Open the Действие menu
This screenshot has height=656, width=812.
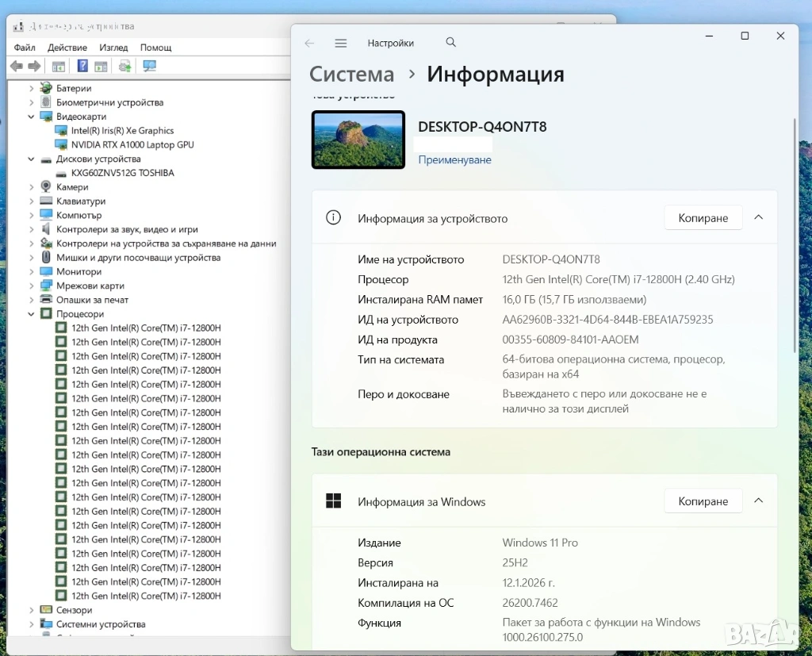tap(67, 48)
